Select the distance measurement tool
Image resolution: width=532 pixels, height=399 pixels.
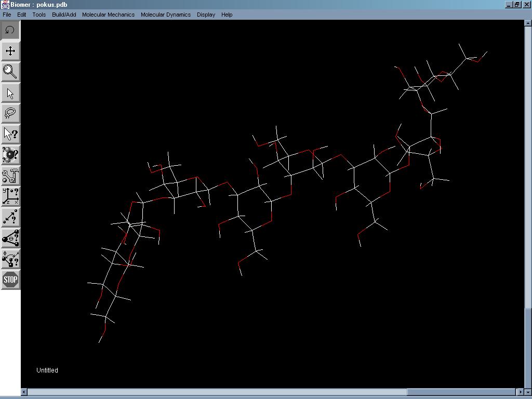[x=10, y=218]
